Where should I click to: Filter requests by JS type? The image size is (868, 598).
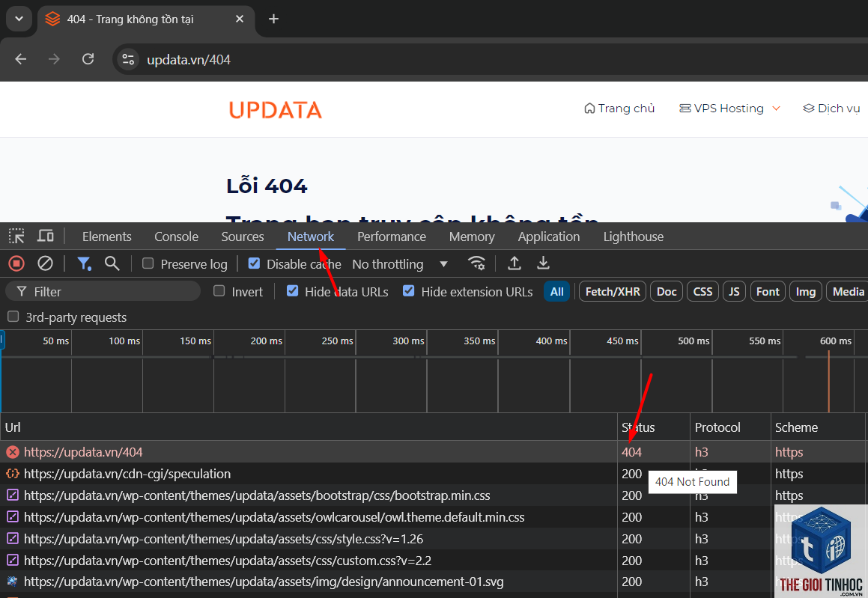tap(734, 292)
